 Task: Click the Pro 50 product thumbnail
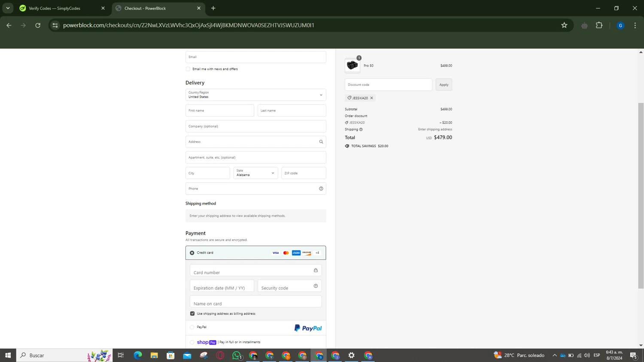(352, 66)
